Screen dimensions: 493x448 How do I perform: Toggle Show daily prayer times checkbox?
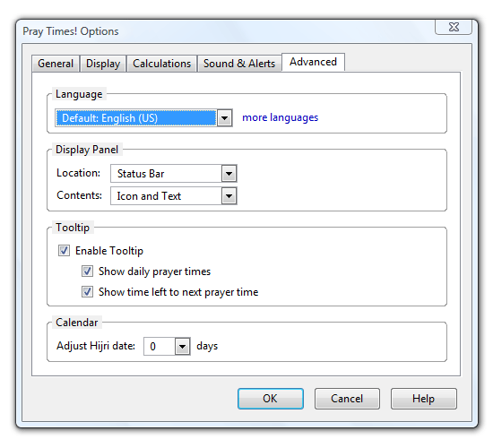87,271
